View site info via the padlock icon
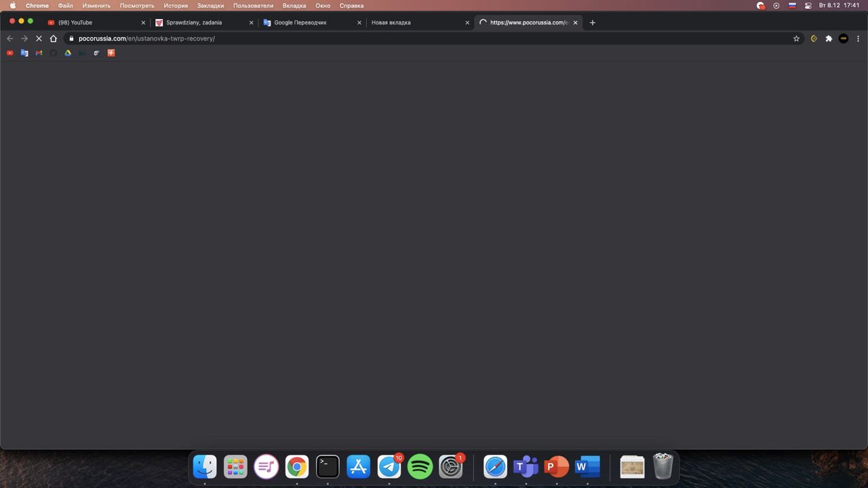This screenshot has height=488, width=868. [x=71, y=39]
